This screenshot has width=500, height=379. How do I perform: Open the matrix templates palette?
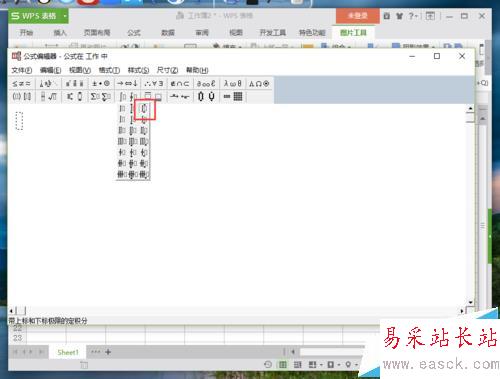coord(233,97)
